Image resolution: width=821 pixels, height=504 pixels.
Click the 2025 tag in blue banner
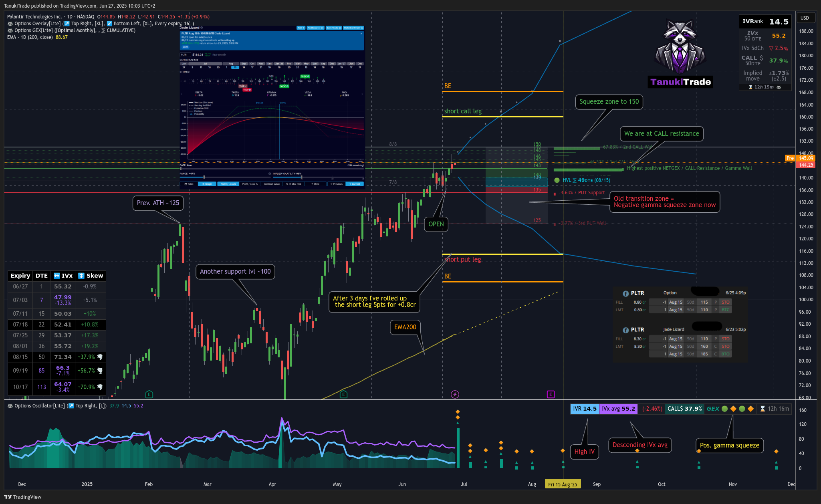coord(186,47)
